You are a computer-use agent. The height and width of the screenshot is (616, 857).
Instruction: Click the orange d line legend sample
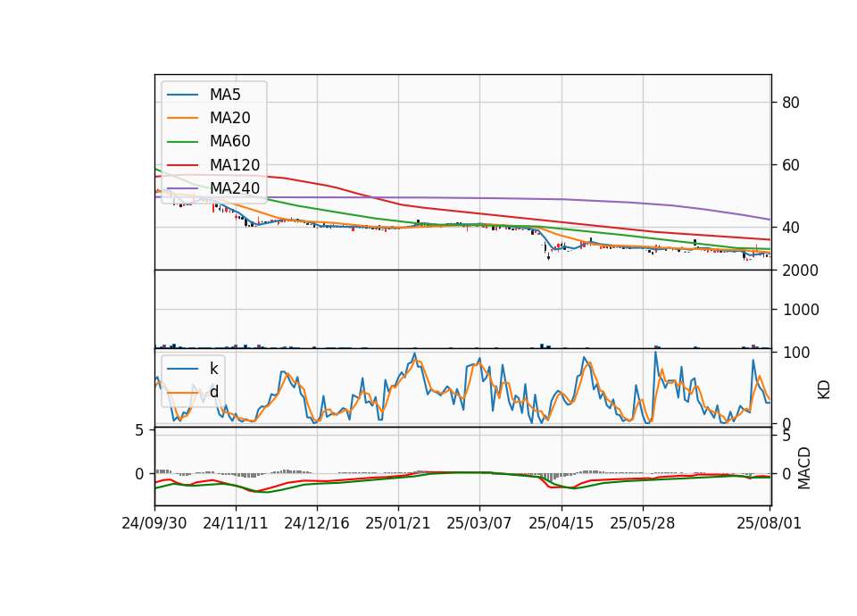tap(182, 393)
